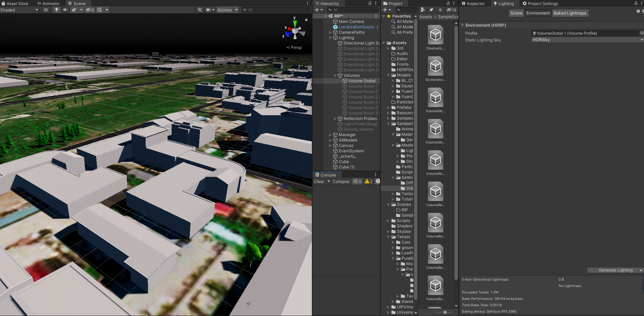Open the Shaded draw mode dropdown
This screenshot has height=316, width=644.
[x=19, y=10]
